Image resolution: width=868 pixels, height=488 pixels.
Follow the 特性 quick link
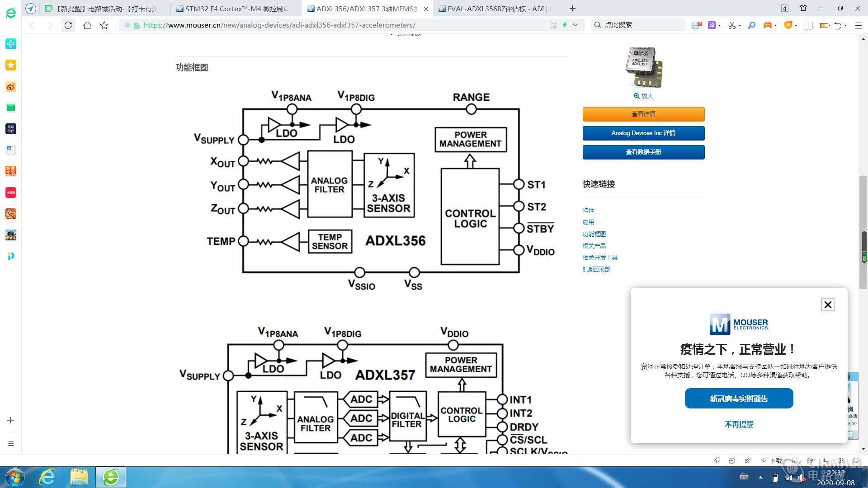pos(588,211)
